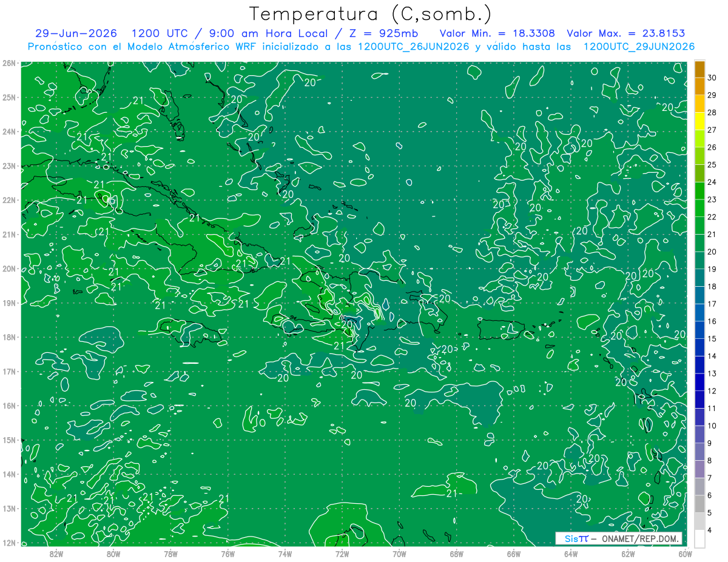This screenshot has height=562, width=728.
Task: Click the color bar label 12
Action: coord(712,391)
